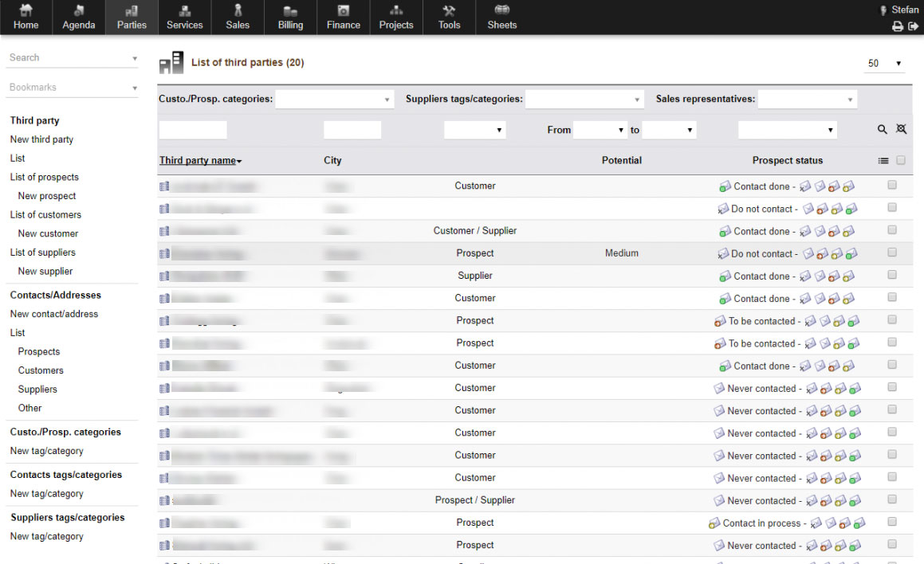Change rows-per-page dropdown showing 50

pyautogui.click(x=885, y=63)
